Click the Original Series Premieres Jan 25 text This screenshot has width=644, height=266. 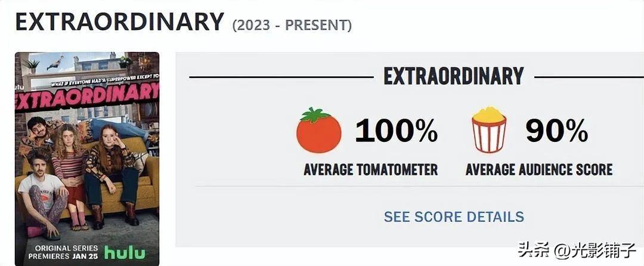[63, 252]
